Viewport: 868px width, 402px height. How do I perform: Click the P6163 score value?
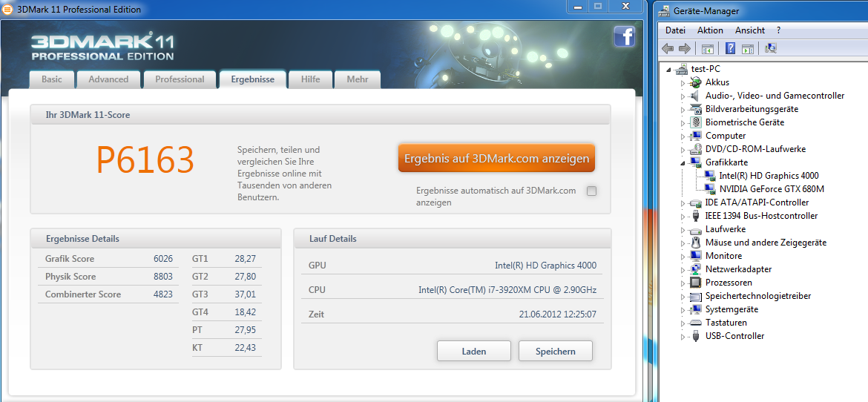pos(145,161)
